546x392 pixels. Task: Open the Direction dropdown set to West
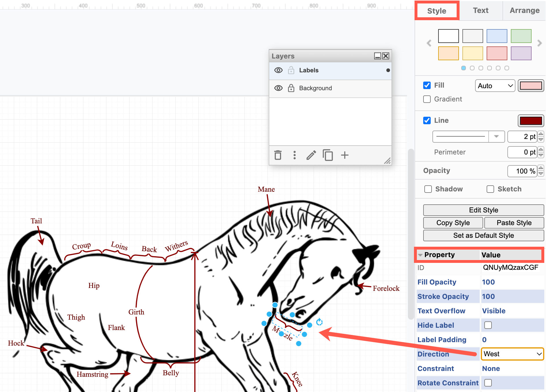pos(512,354)
